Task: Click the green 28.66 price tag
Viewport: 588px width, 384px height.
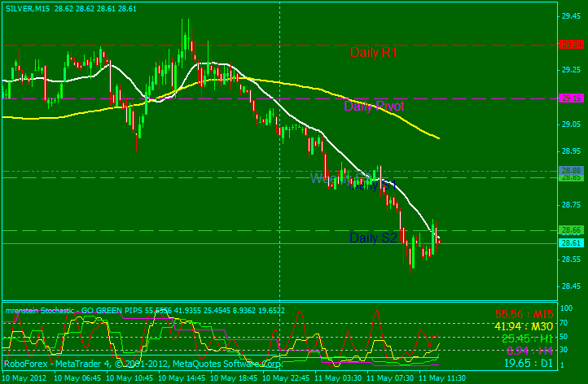Action: pyautogui.click(x=571, y=230)
